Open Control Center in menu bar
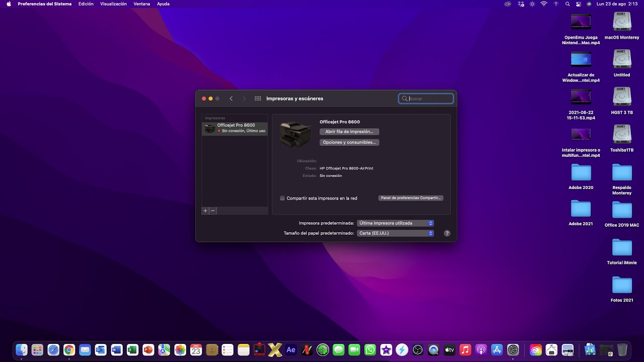 pos(579,4)
